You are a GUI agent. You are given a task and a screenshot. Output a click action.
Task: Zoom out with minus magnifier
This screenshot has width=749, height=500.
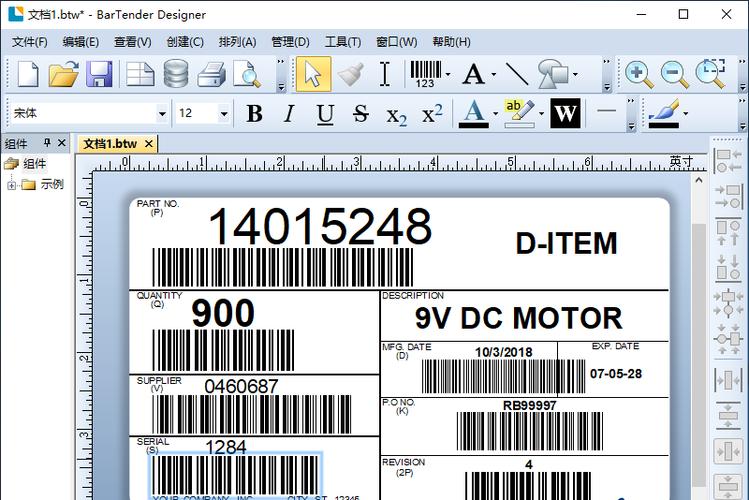coord(674,74)
